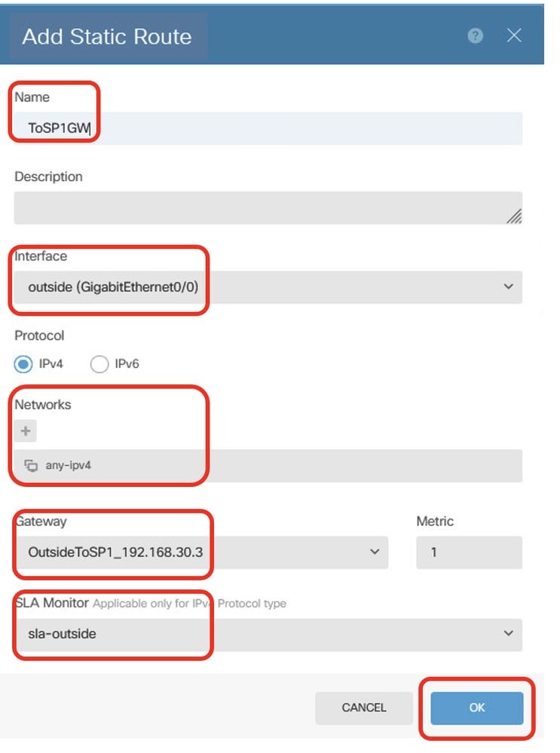This screenshot has height=753, width=560.
Task: Click the CANCEL button
Action: pos(363,708)
